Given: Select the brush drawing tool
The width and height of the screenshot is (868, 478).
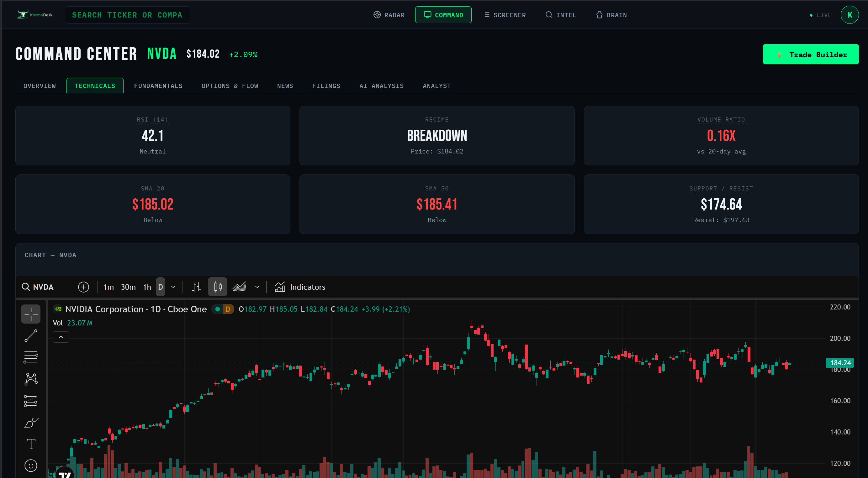Looking at the screenshot, I should (31, 423).
